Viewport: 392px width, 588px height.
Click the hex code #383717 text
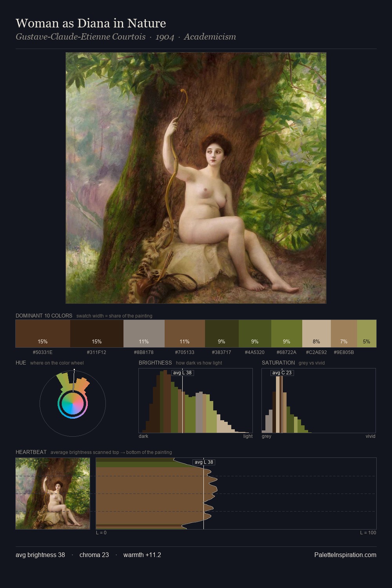pos(221,352)
